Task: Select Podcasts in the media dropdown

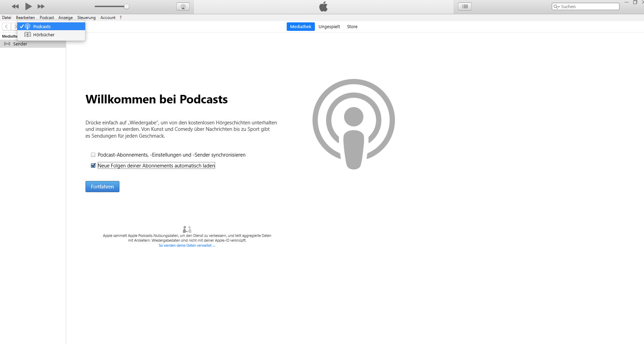Action: click(51, 26)
